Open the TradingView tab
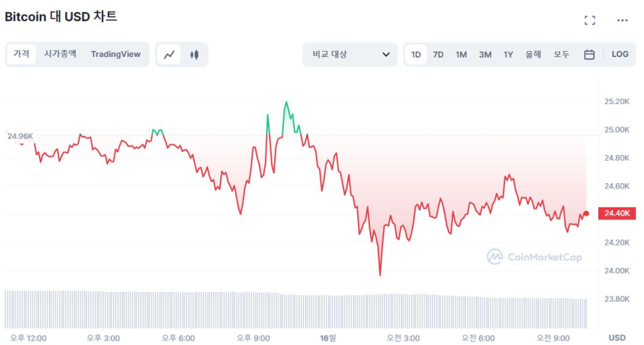644x345 pixels. [115, 54]
